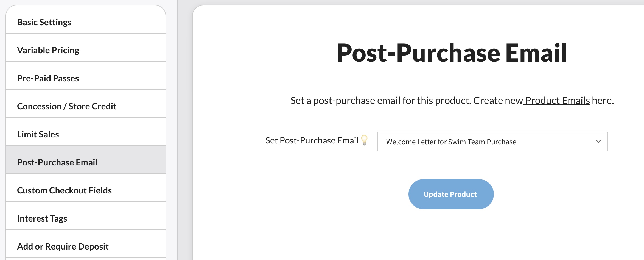The width and height of the screenshot is (644, 260).
Task: Click the Set Post-Purchase Email field label
Action: pyautogui.click(x=312, y=140)
